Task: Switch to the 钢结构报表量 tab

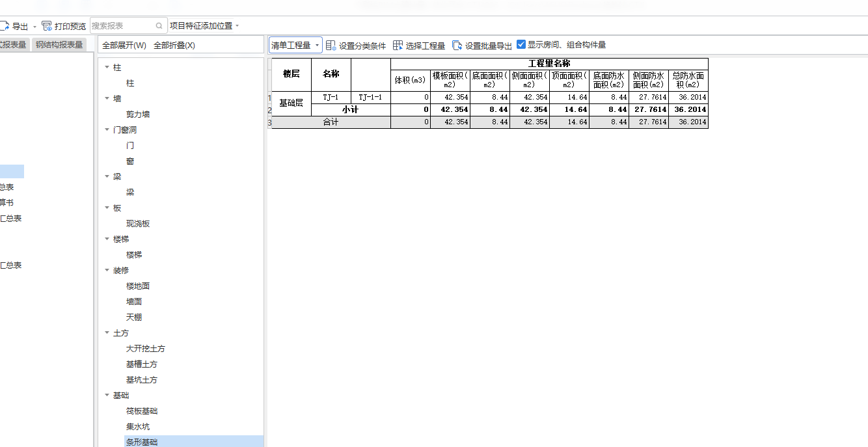Action: tap(59, 45)
